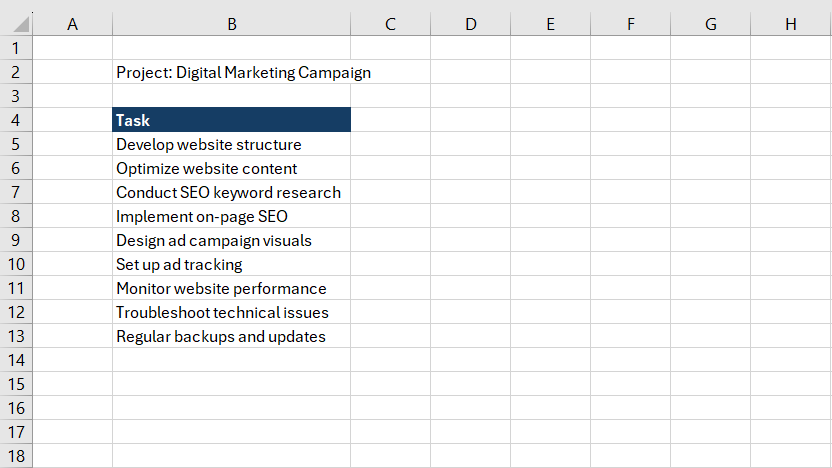Select column B header

[x=231, y=24]
